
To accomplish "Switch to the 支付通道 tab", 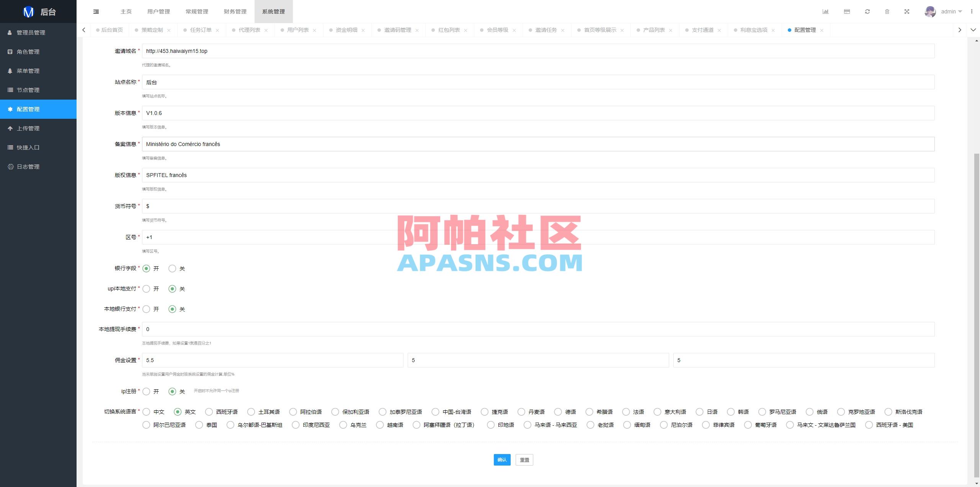I will tap(703, 30).
